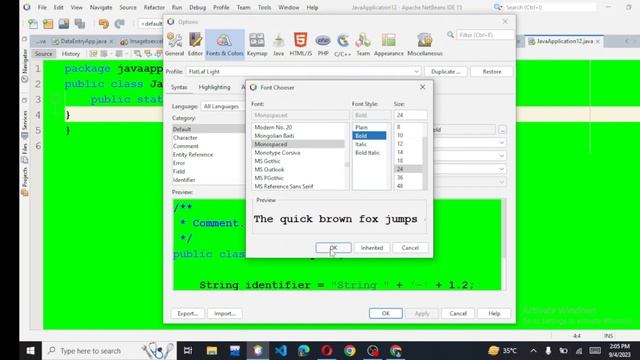Image resolution: width=640 pixels, height=360 pixels.
Task: Open the Language dropdown showing All Languages
Action: tap(222, 106)
